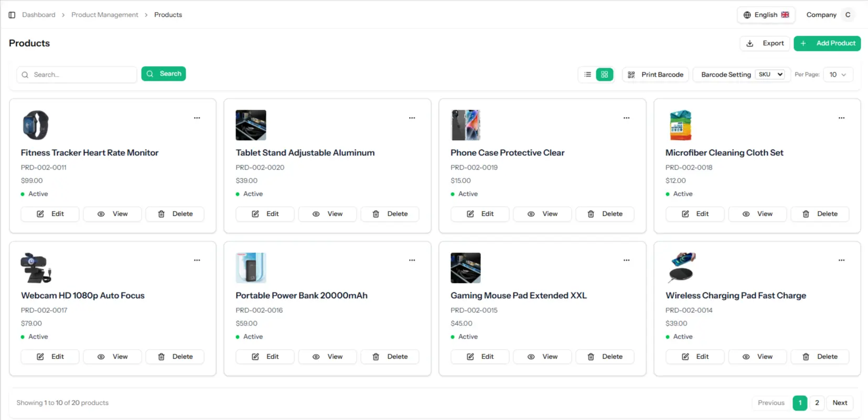
Task: Click the Add Product button
Action: 827,43
